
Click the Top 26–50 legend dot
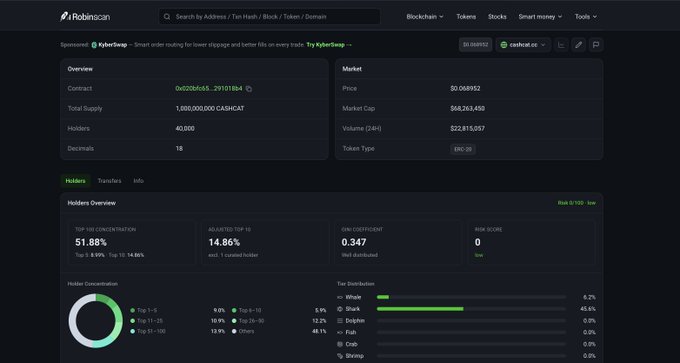[234, 321]
